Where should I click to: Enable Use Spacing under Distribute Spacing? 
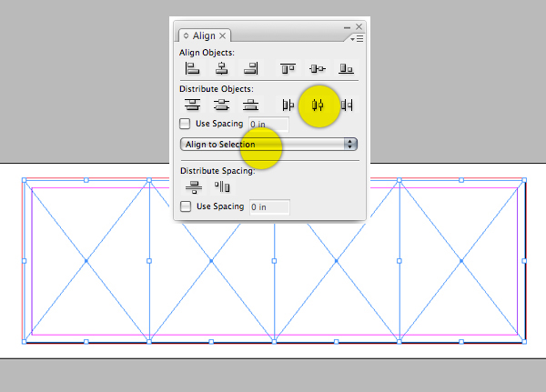(x=186, y=206)
